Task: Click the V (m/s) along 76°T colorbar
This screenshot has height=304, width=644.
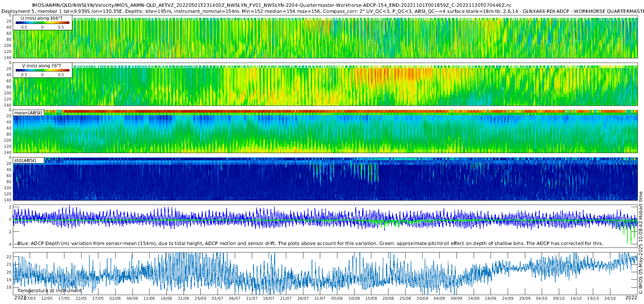Action: [x=43, y=70]
